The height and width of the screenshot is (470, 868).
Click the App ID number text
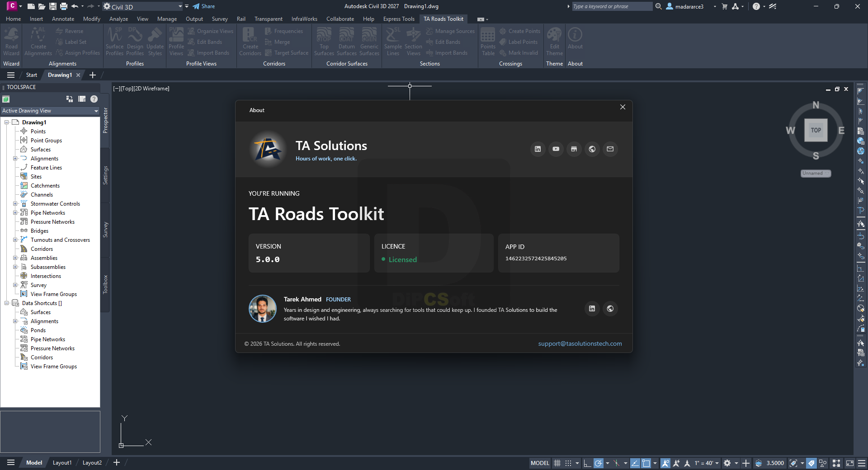coord(536,258)
